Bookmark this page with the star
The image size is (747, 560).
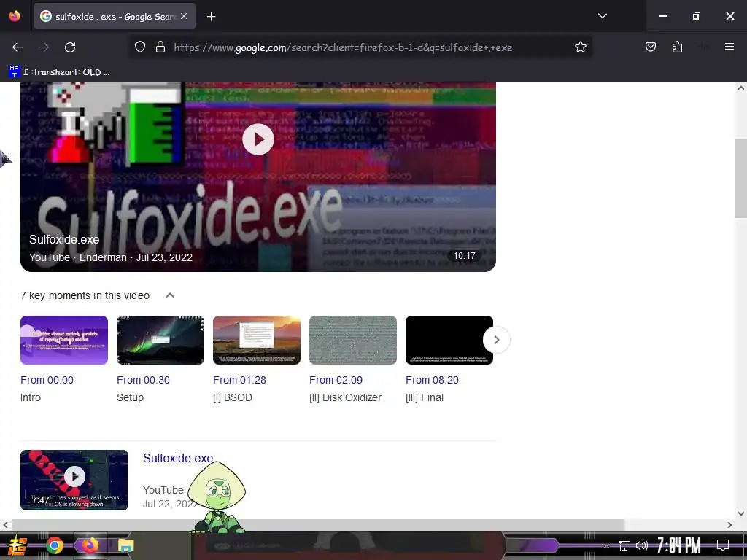click(x=580, y=47)
